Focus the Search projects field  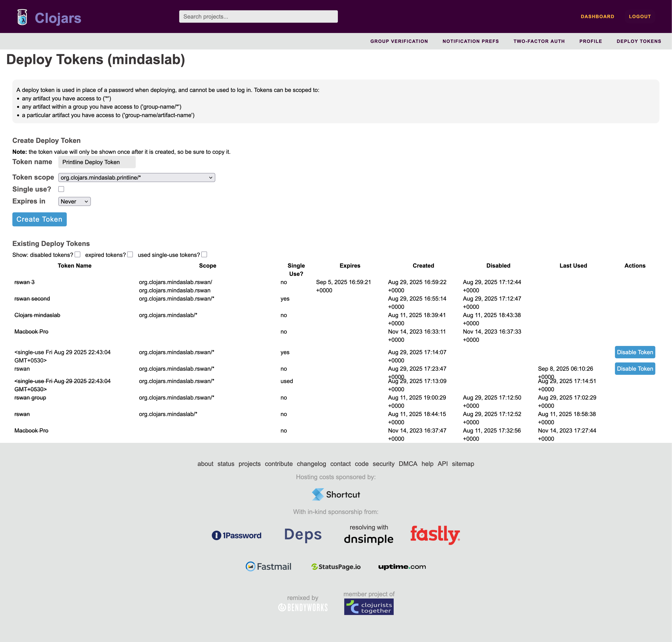coord(258,16)
